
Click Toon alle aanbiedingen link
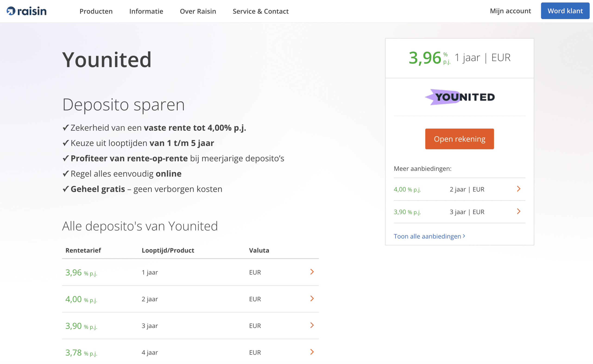(x=429, y=236)
